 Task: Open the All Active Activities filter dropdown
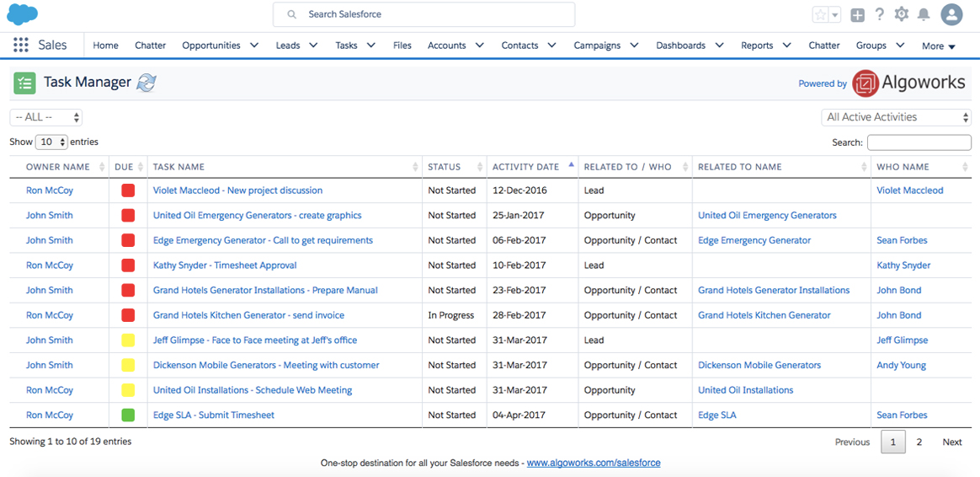click(897, 117)
